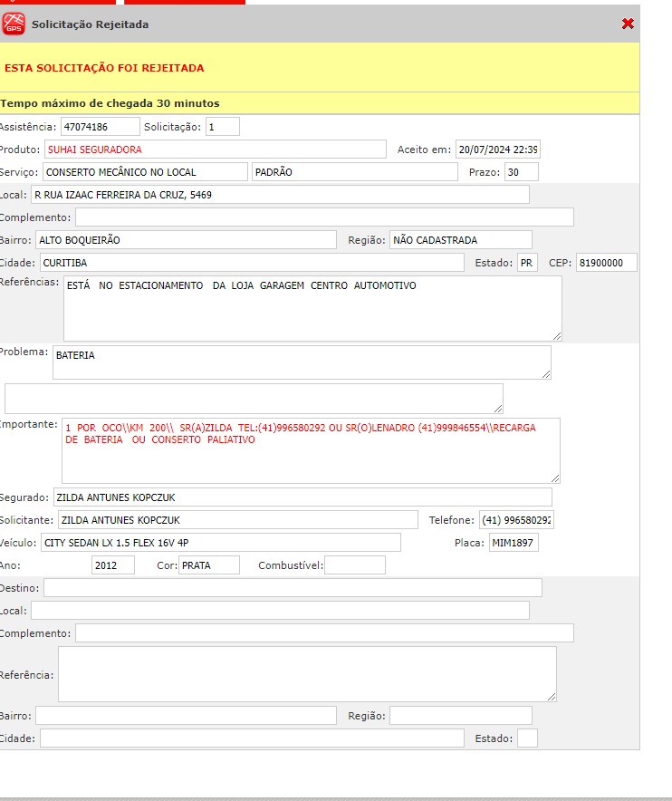Click the Solicitação Rejeitada title text
The image size is (672, 801).
tap(90, 24)
